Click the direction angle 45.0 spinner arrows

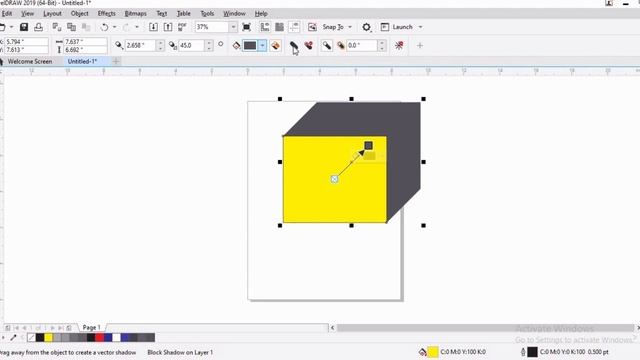pos(209,45)
